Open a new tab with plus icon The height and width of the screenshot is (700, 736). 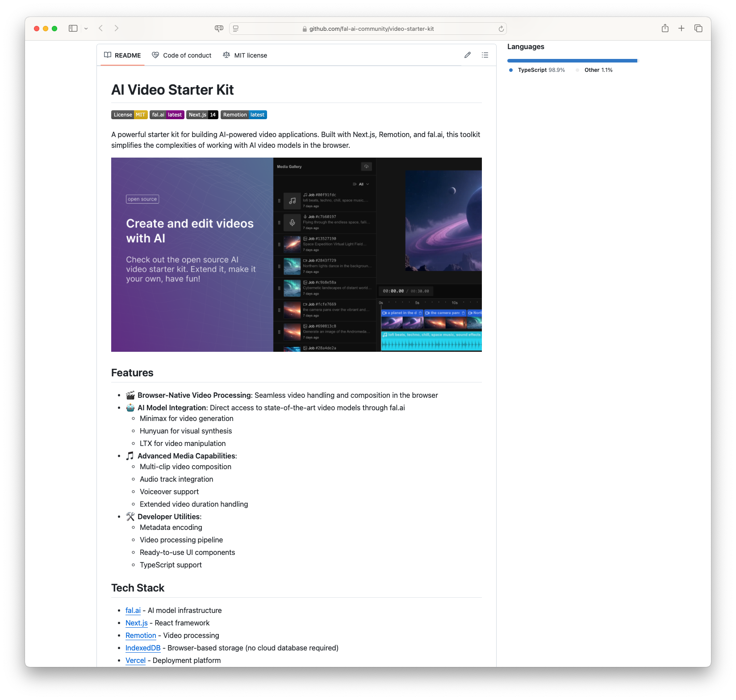(681, 29)
